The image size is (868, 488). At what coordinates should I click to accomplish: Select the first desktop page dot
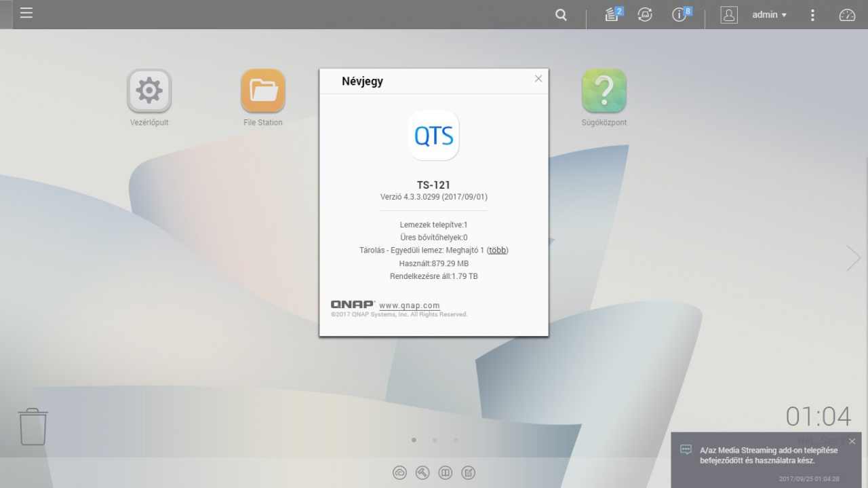414,440
